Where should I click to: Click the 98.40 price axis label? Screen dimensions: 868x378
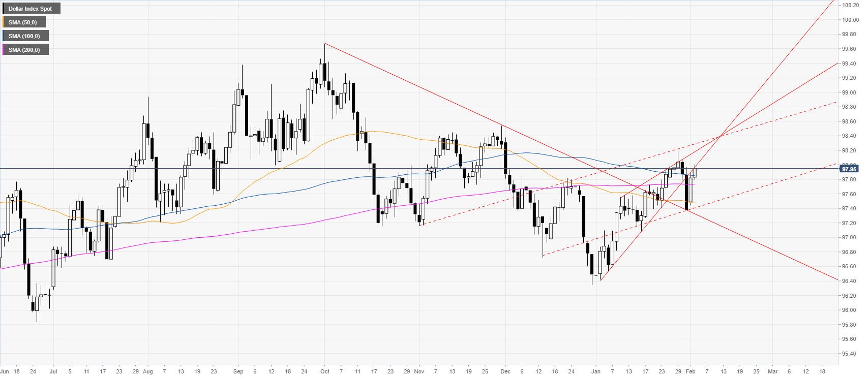click(849, 136)
